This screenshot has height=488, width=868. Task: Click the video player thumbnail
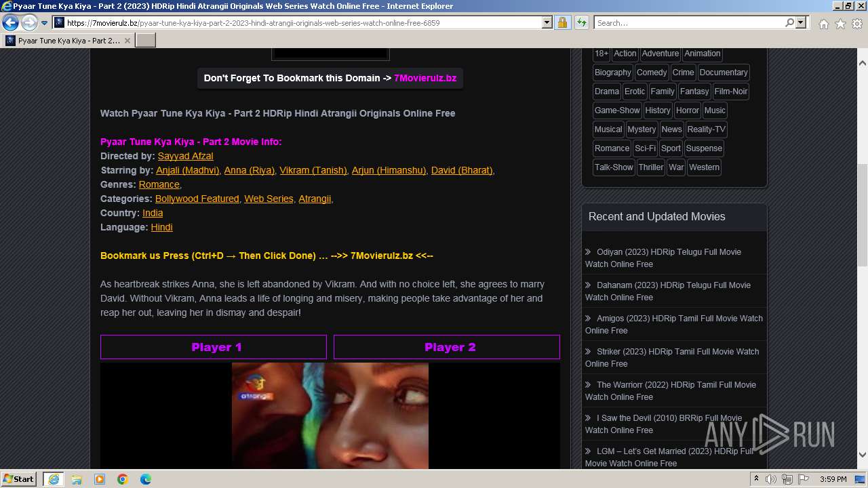coord(330,415)
